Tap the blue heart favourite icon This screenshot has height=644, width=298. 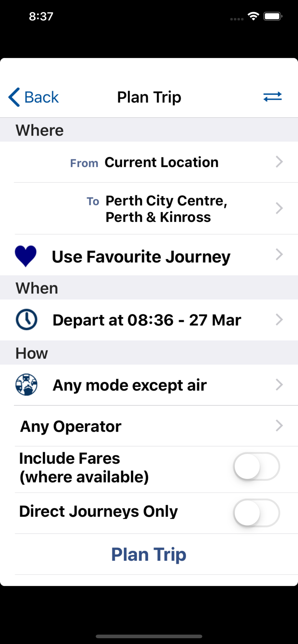25,256
